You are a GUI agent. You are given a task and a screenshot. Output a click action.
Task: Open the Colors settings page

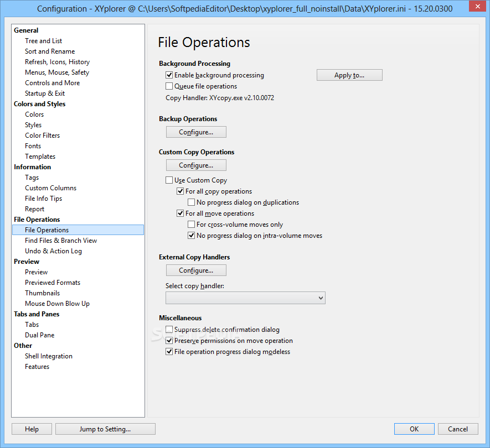click(34, 114)
